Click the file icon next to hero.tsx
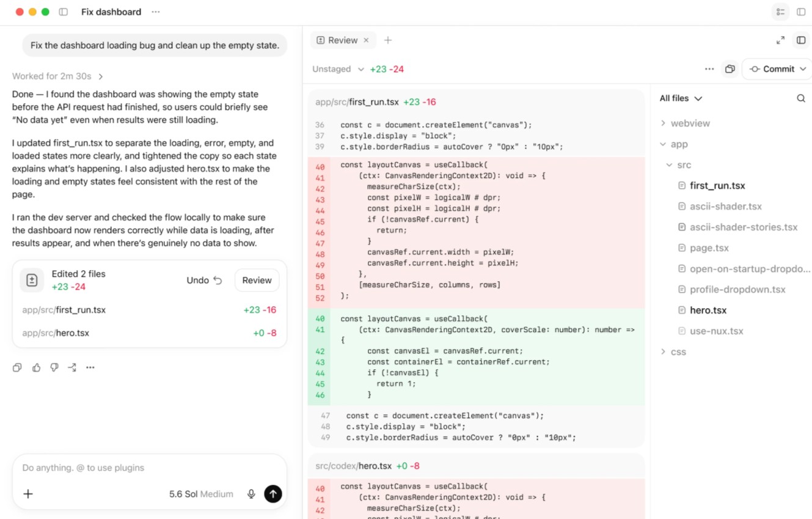Screen dimensions: 812x519 682,311
